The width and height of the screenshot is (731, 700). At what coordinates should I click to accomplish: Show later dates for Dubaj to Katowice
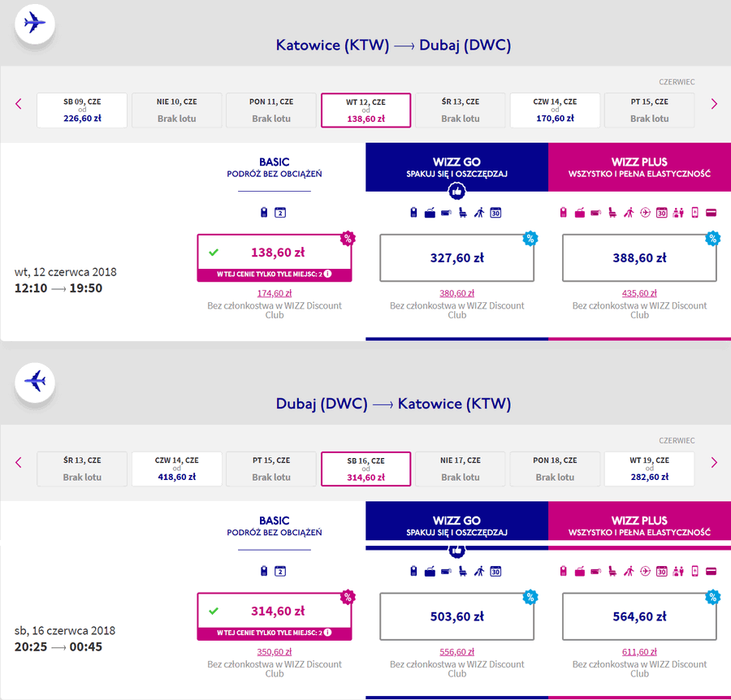[714, 462]
